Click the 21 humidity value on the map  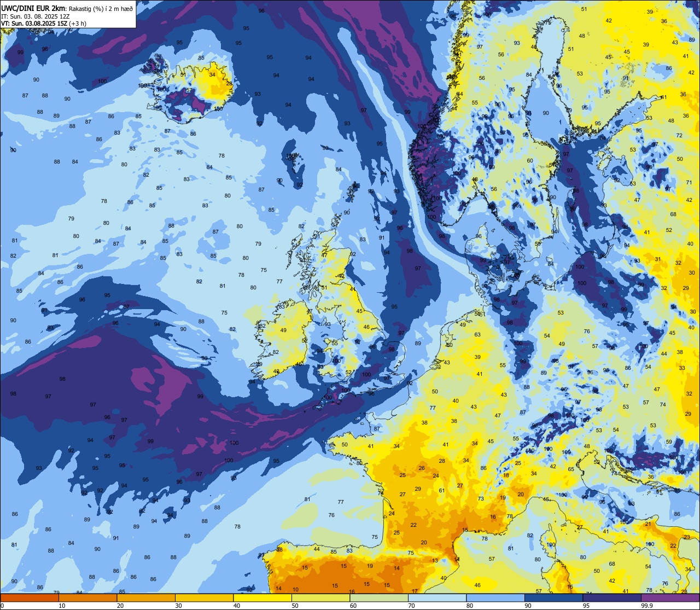coord(648,524)
